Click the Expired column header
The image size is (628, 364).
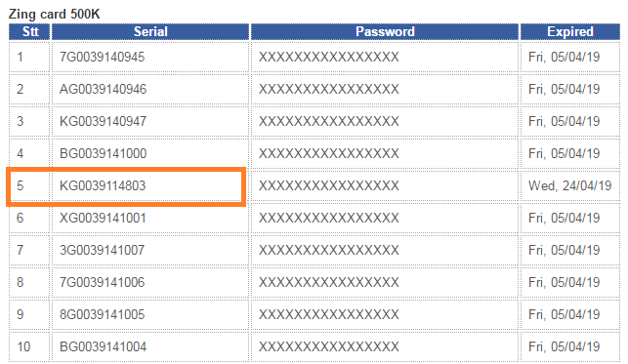570,31
